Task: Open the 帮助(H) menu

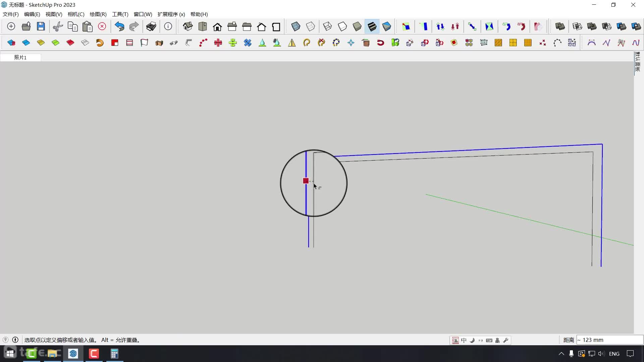Action: 199,14
